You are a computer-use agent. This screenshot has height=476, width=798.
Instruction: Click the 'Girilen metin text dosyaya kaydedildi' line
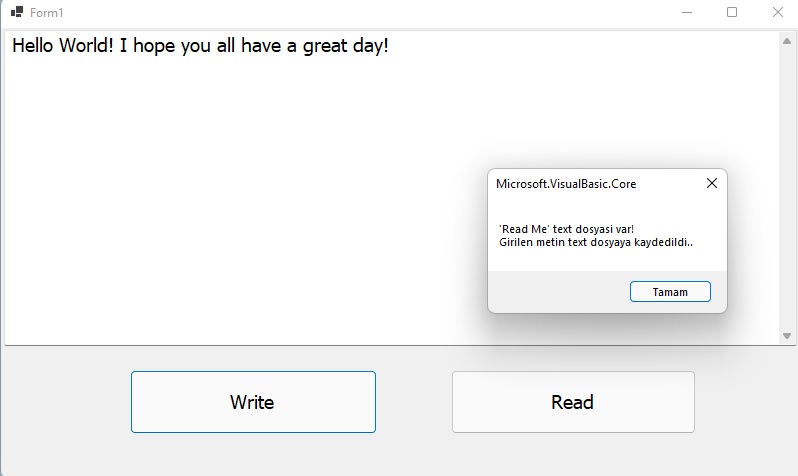point(596,242)
